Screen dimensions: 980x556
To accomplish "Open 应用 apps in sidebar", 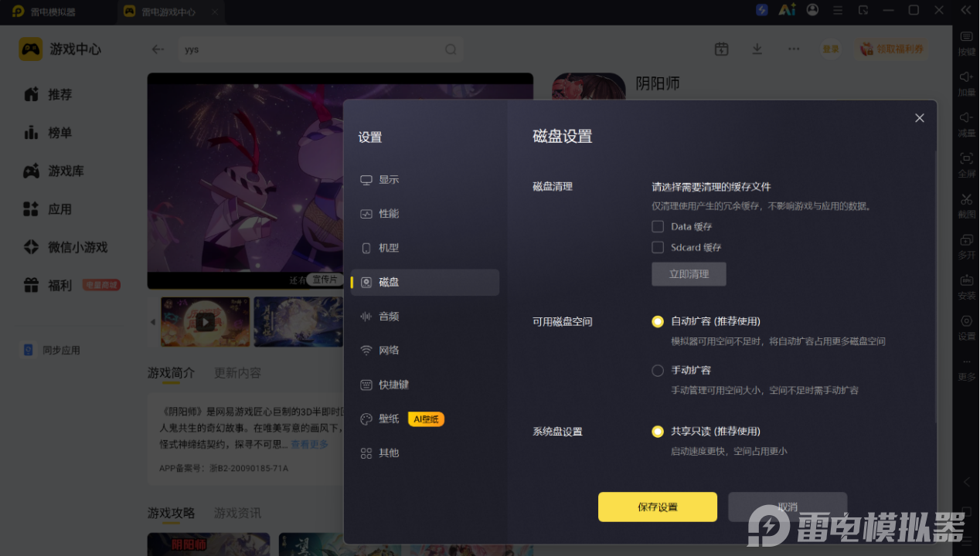I will pos(48,209).
